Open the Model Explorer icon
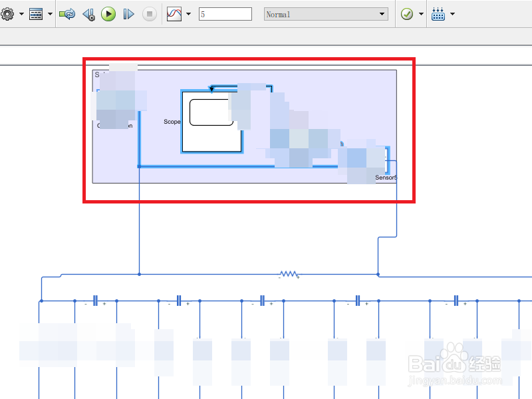This screenshot has width=532, height=399. pos(36,14)
